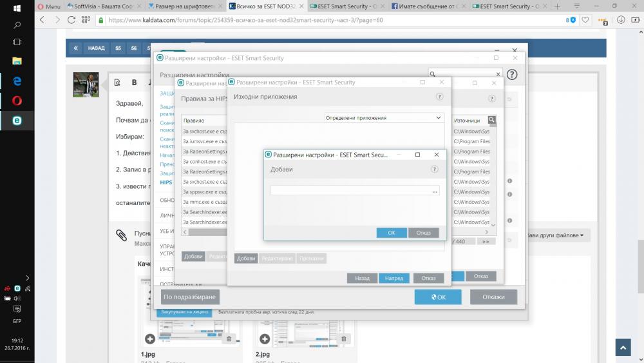Viewport: 644px width, 363px height.
Task: Expand hidden tray icons chevron
Action: tap(27, 278)
